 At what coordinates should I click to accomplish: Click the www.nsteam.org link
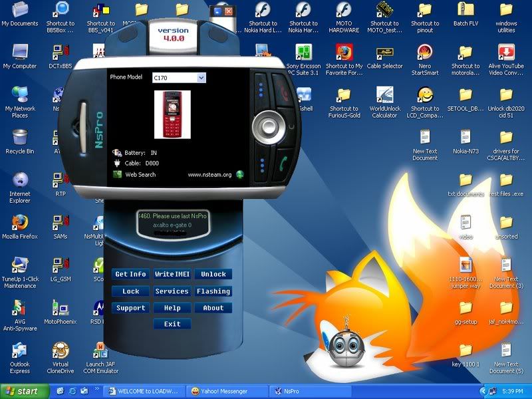pyautogui.click(x=209, y=175)
